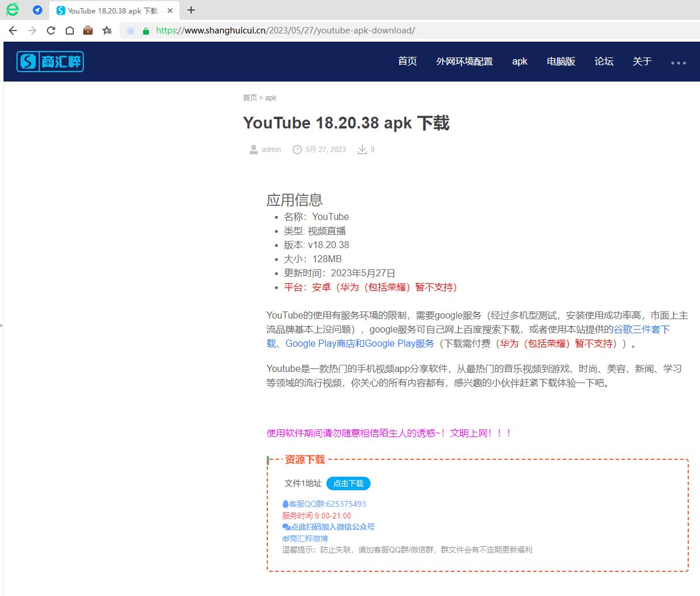Click the 商汇粹 site logo
The image size is (700, 596).
pos(50,61)
